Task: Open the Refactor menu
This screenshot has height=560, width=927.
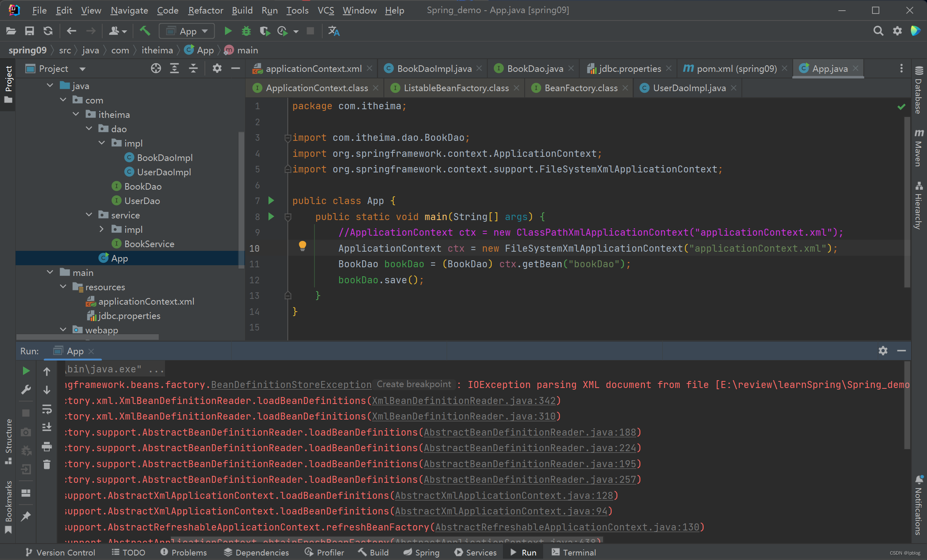Action: pyautogui.click(x=206, y=10)
